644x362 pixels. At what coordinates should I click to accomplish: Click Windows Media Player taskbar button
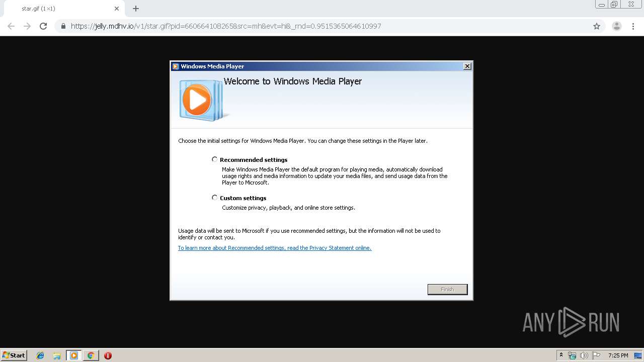tap(74, 355)
